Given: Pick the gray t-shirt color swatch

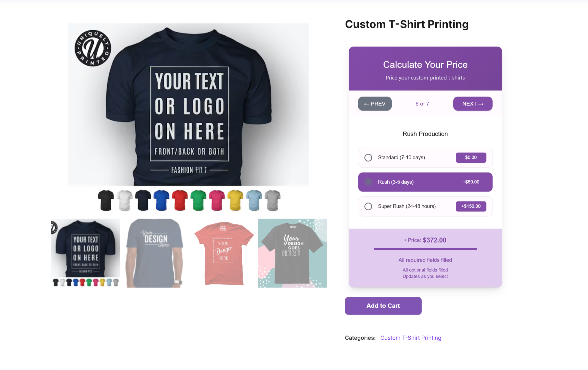Looking at the screenshot, I should pyautogui.click(x=272, y=200).
